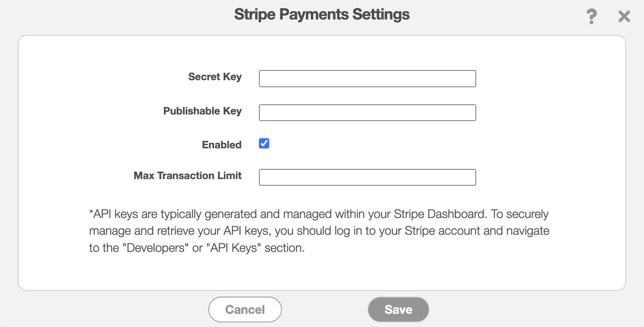The height and width of the screenshot is (327, 644).
Task: Click the "Stripe Dashboard" text in the note
Action: 440,214
